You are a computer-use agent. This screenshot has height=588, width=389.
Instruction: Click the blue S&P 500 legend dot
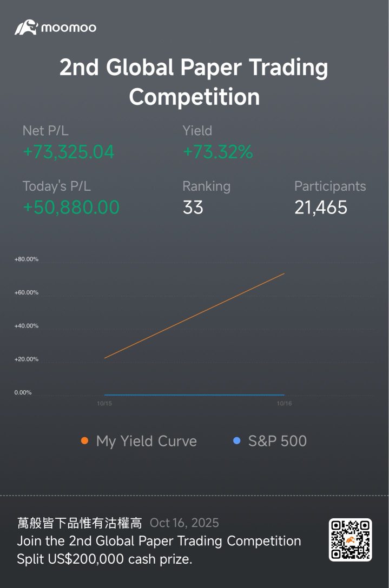(x=236, y=441)
